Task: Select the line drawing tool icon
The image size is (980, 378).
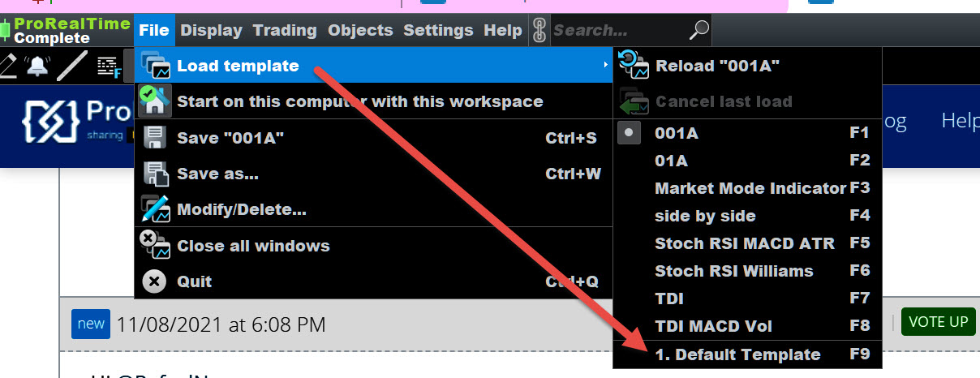Action: (x=72, y=66)
